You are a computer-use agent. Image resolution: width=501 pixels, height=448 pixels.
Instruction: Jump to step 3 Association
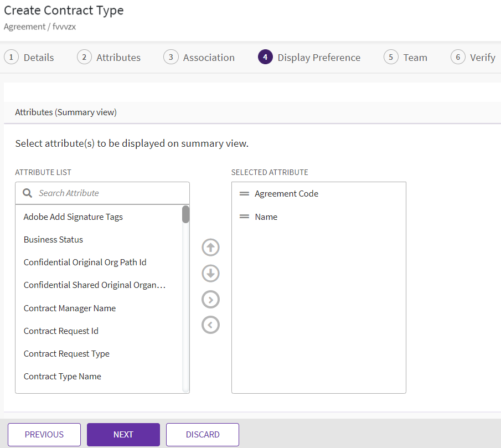199,58
